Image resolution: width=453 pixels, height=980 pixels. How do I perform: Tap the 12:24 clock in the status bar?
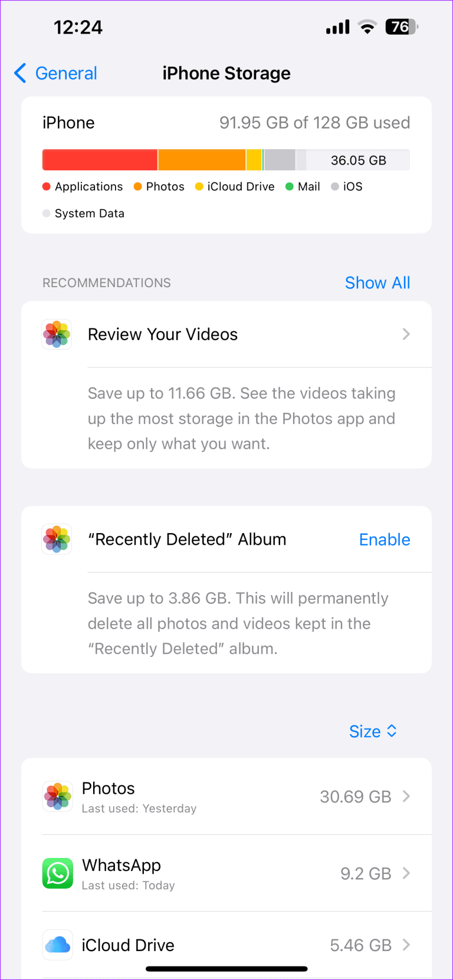pos(78,27)
